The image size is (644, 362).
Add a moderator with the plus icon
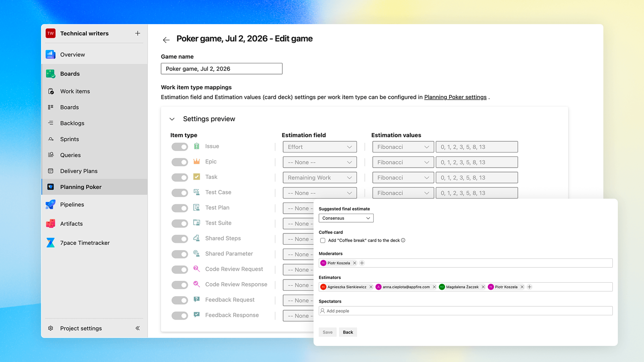[362, 263]
